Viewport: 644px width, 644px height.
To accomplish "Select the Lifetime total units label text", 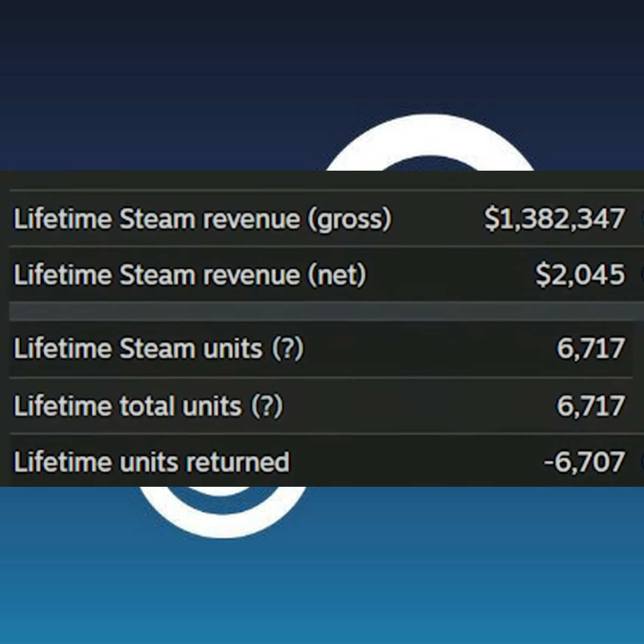I will coord(128,406).
